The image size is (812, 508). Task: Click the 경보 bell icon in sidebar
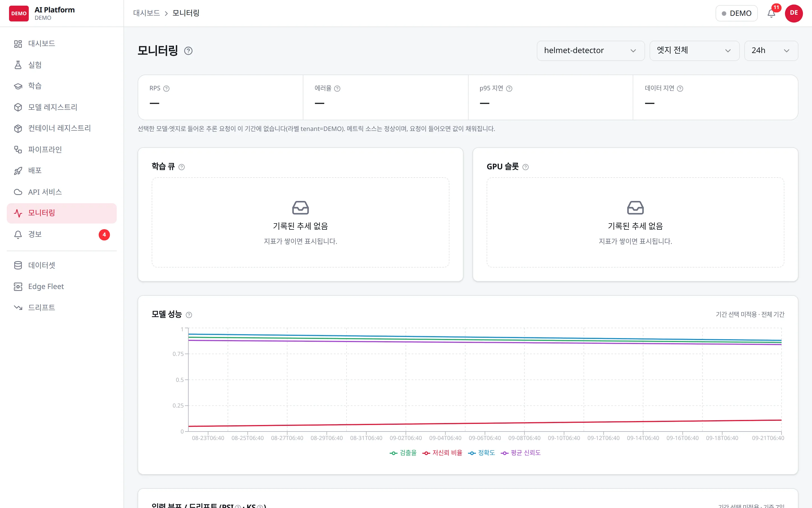click(x=18, y=235)
